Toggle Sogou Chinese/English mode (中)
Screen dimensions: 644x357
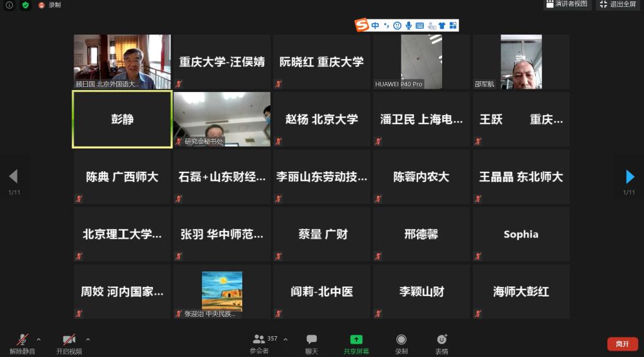tap(375, 26)
